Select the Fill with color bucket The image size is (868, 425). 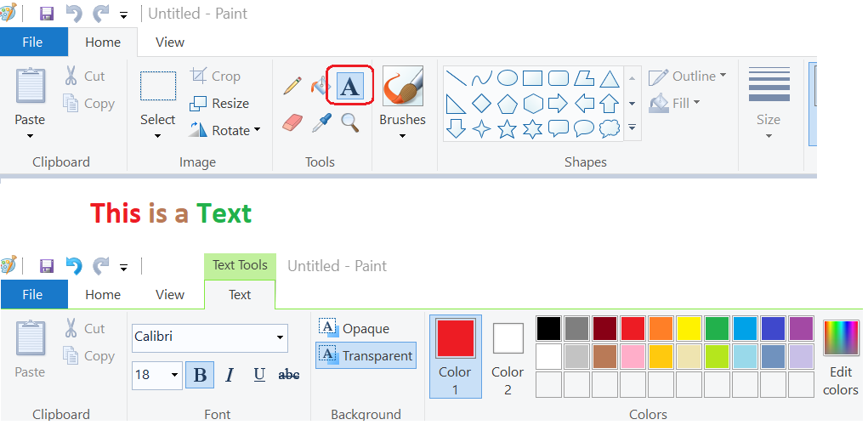point(321,85)
